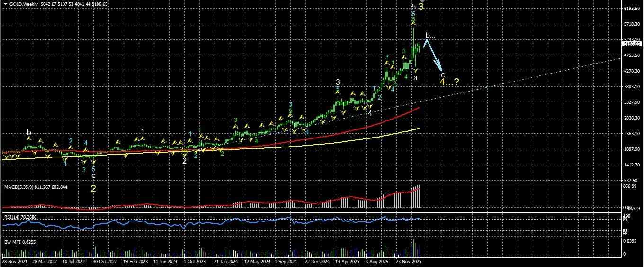Select the GOLD,Weekly chart title

[21, 4]
